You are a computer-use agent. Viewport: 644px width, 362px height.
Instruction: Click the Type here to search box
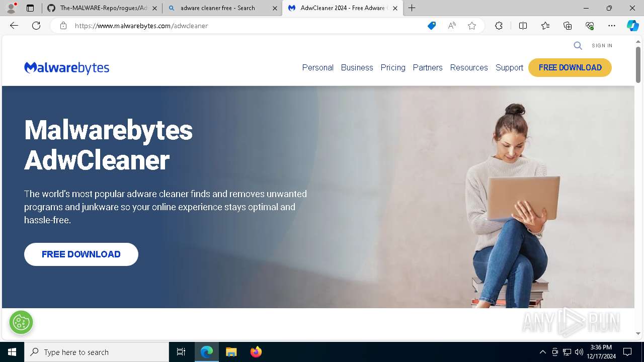[x=97, y=352]
